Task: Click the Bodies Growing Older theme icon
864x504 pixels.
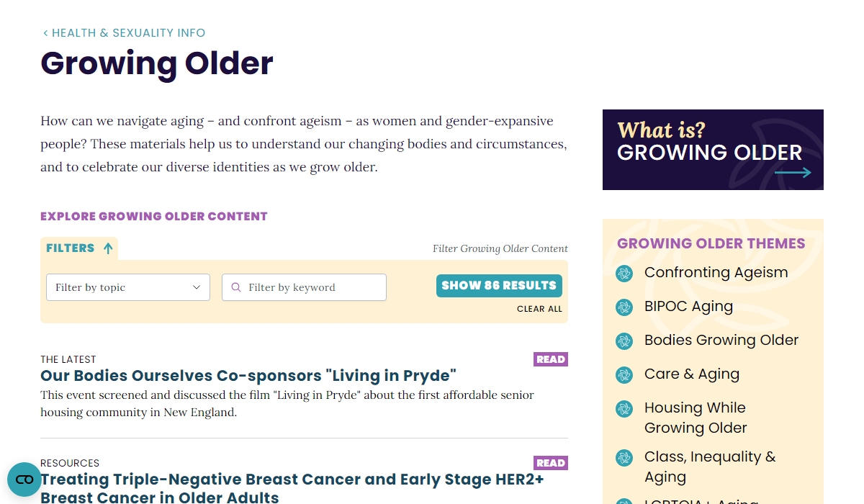Action: pos(624,341)
